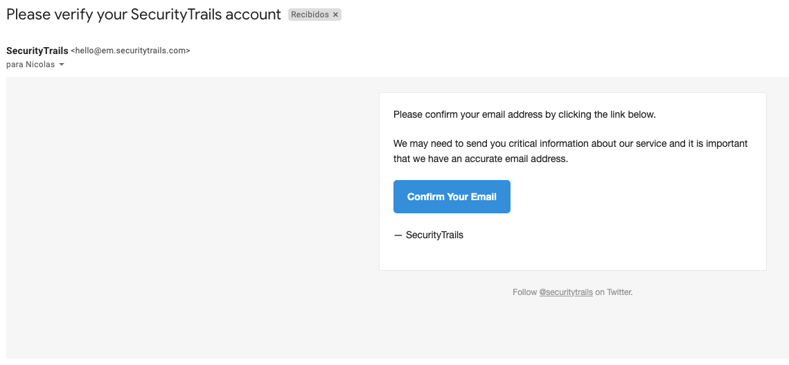789x365 pixels.
Task: Click the gray area below the footer text
Action: click(573, 327)
